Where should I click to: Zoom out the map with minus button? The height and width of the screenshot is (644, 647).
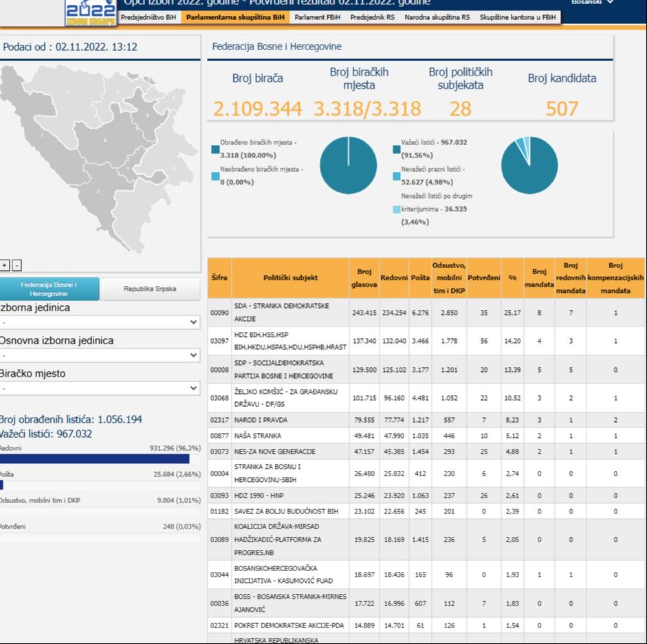coord(17,265)
